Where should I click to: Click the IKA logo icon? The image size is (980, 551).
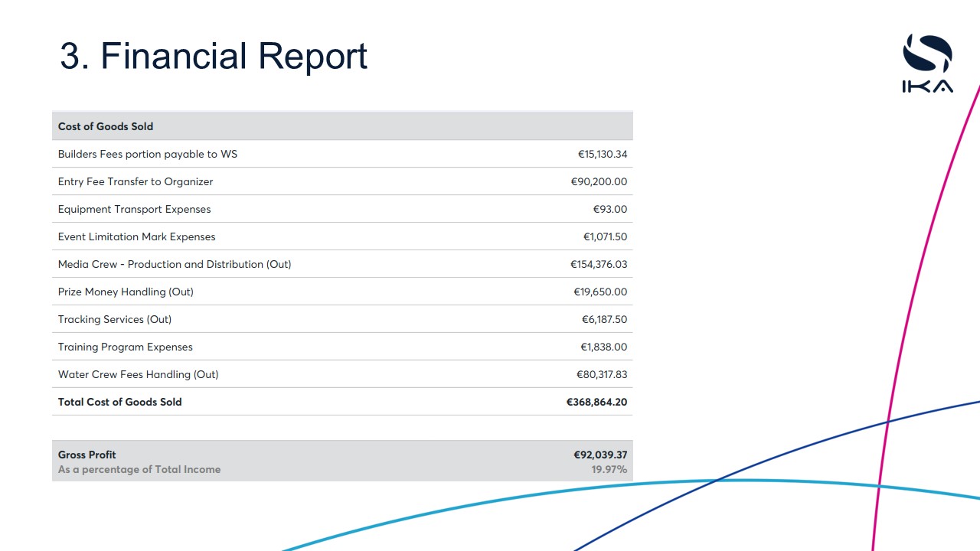coord(927,64)
